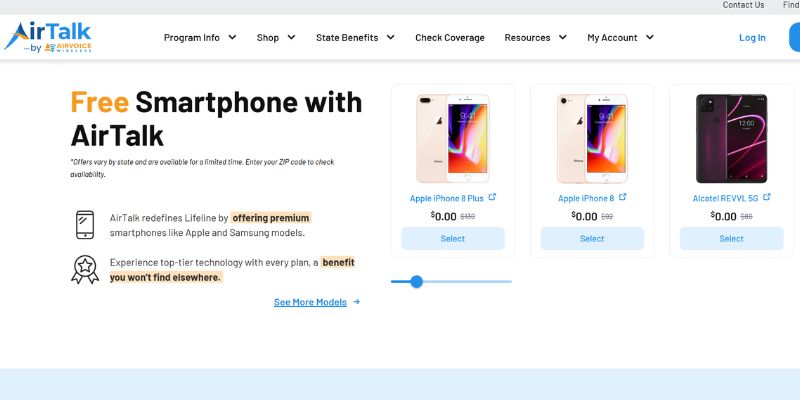Image resolution: width=800 pixels, height=400 pixels.
Task: Open external link icon beside Apple iPhone 8
Action: point(623,197)
